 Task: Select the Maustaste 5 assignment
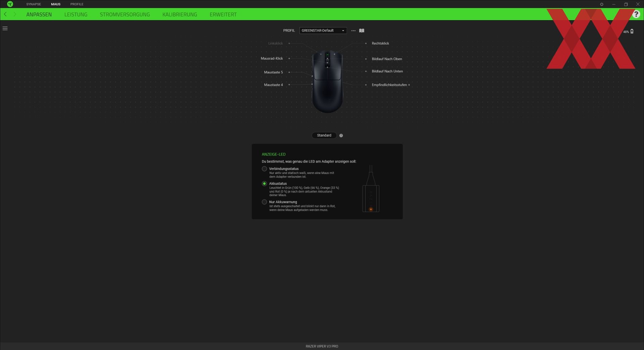(273, 72)
